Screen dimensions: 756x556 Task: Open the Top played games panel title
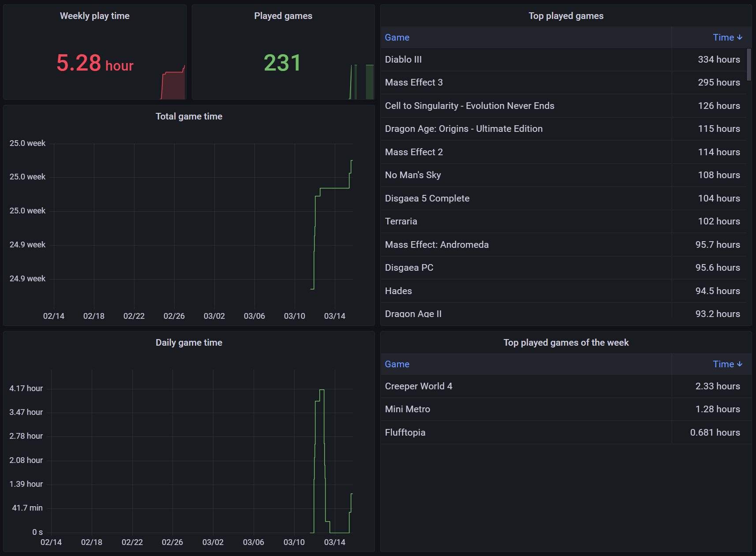click(566, 16)
